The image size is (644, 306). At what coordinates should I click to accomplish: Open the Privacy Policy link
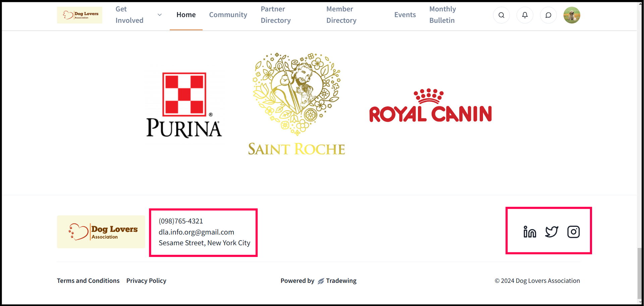point(146,280)
